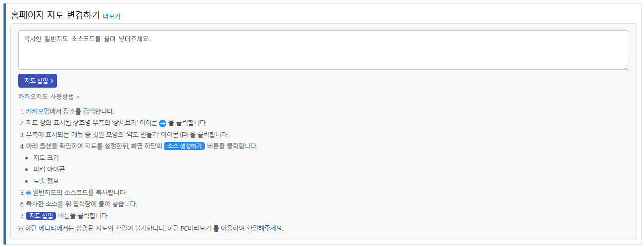Click the textarea resize handle at corner

(626, 67)
